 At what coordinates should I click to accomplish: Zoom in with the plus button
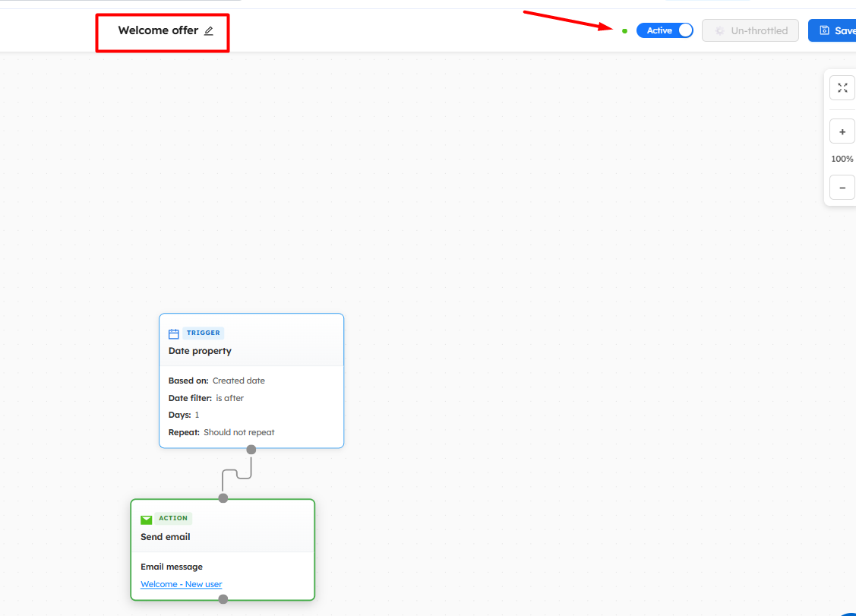pos(842,131)
